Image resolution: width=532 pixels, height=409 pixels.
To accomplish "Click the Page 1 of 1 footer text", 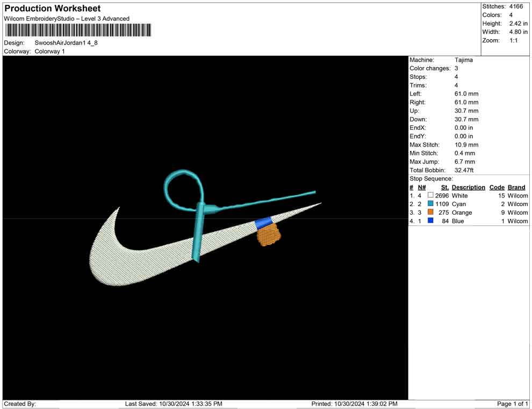I will (513, 404).
